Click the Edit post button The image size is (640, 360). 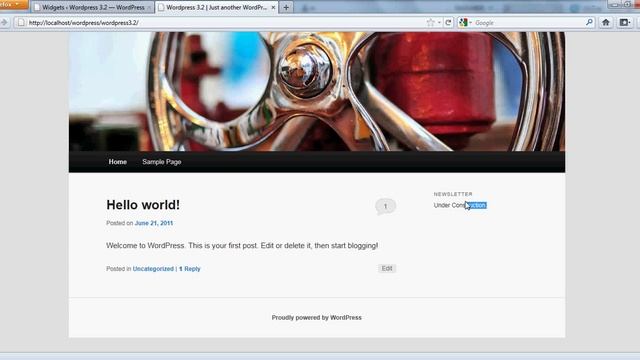[x=387, y=269]
